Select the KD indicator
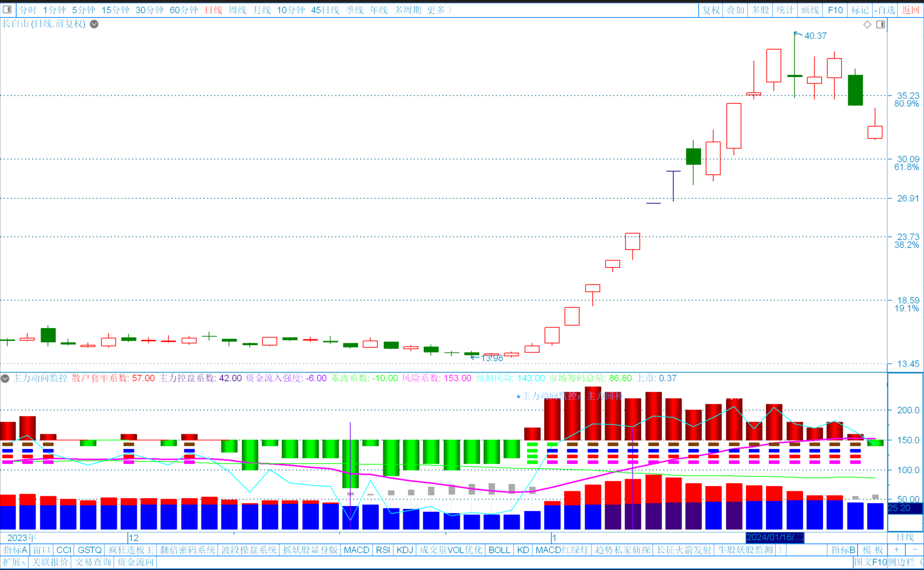924x570 pixels. point(523,550)
